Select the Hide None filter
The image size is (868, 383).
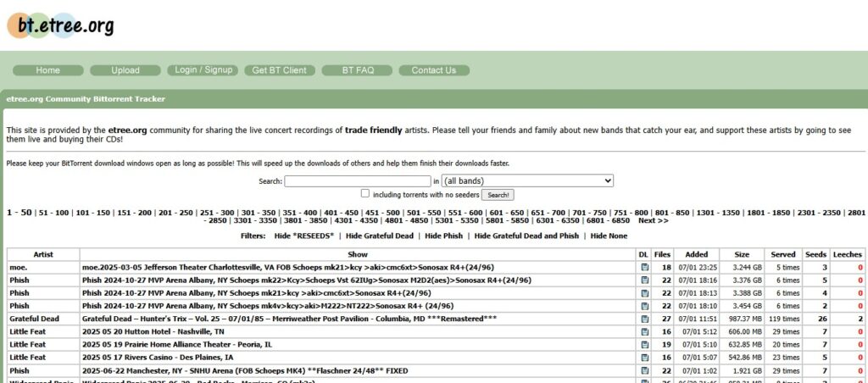tap(609, 236)
